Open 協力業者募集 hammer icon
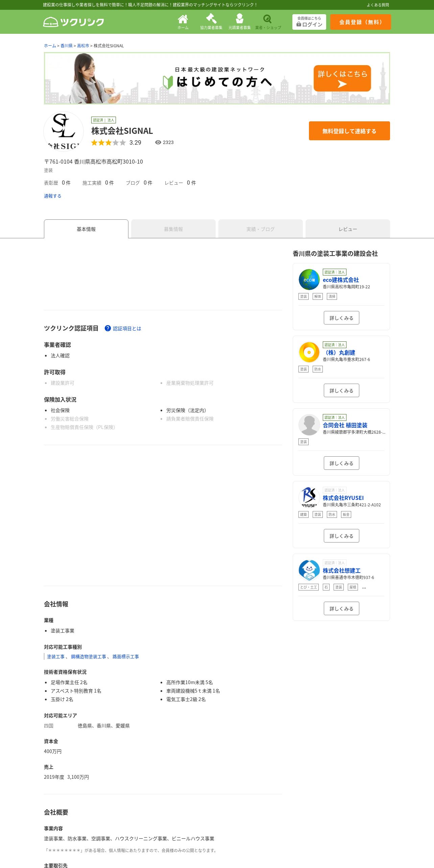This screenshot has height=868, width=434. pos(211,22)
